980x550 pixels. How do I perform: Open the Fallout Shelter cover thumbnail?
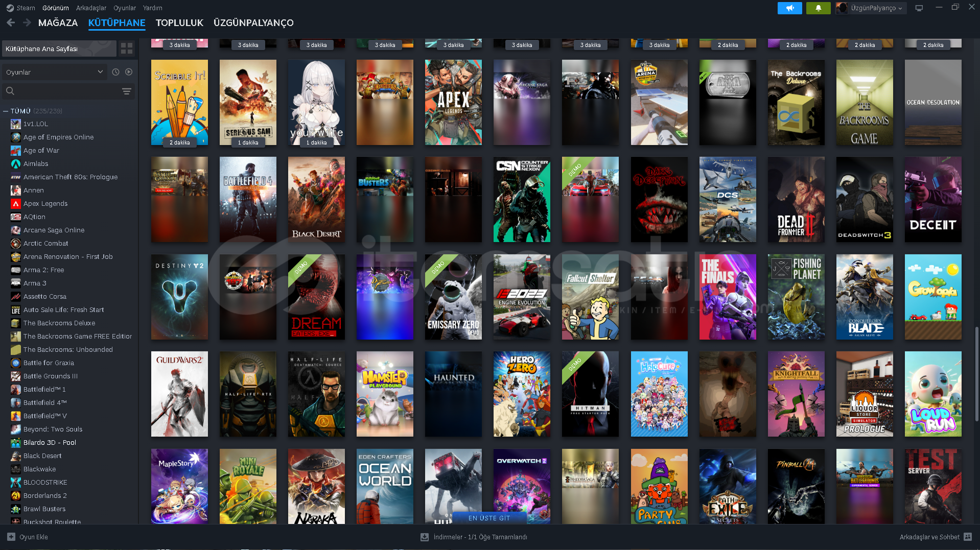click(590, 297)
